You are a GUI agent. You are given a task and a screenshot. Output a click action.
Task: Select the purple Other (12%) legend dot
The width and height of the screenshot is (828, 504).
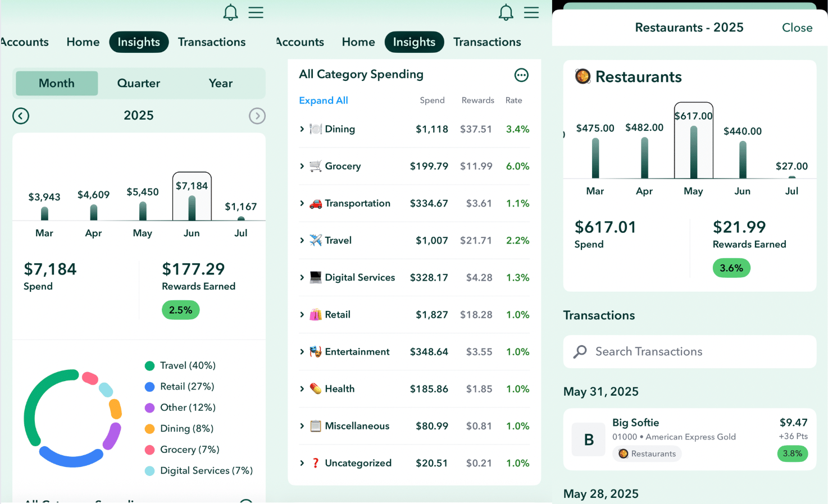pos(149,407)
